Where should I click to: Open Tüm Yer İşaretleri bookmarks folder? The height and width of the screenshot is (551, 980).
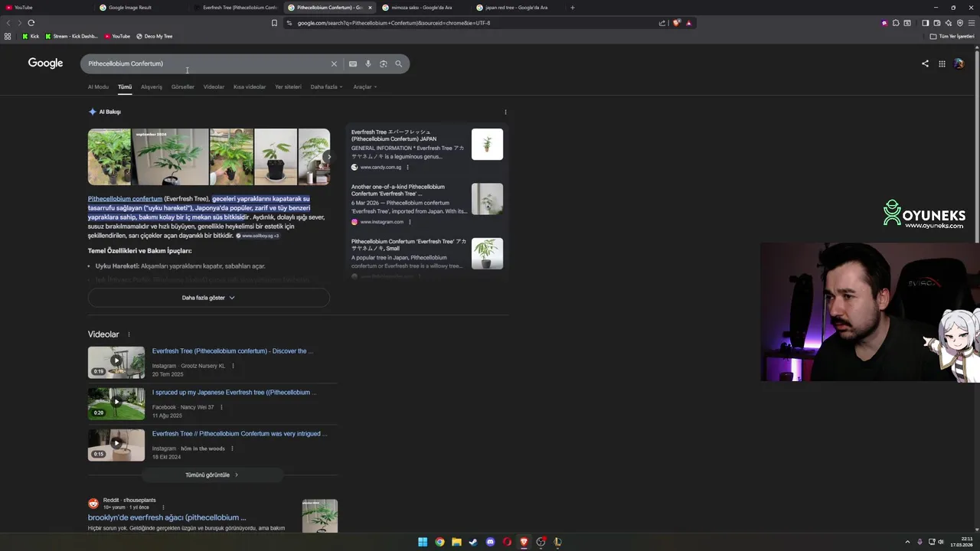(x=952, y=36)
